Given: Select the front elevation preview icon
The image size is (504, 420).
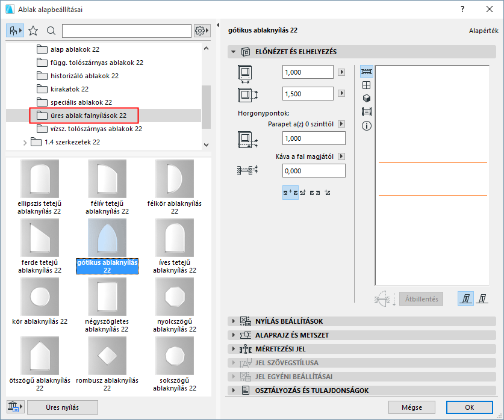Looking at the screenshot, I should point(367,85).
